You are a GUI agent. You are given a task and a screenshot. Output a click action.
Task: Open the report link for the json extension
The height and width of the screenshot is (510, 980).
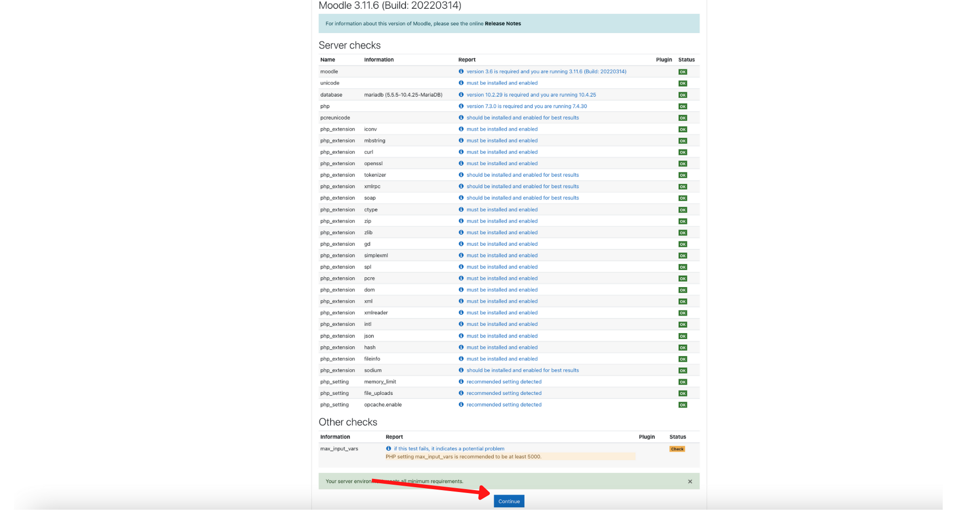click(x=502, y=336)
